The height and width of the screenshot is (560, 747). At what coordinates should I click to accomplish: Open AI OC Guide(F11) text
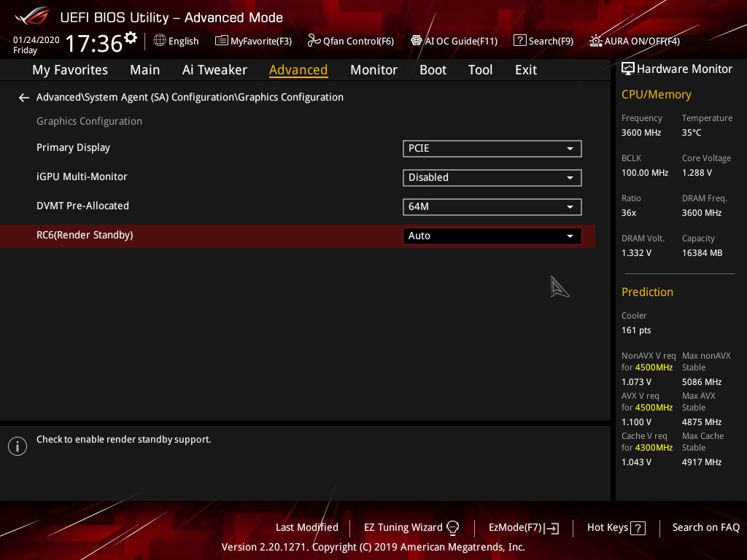pyautogui.click(x=461, y=41)
